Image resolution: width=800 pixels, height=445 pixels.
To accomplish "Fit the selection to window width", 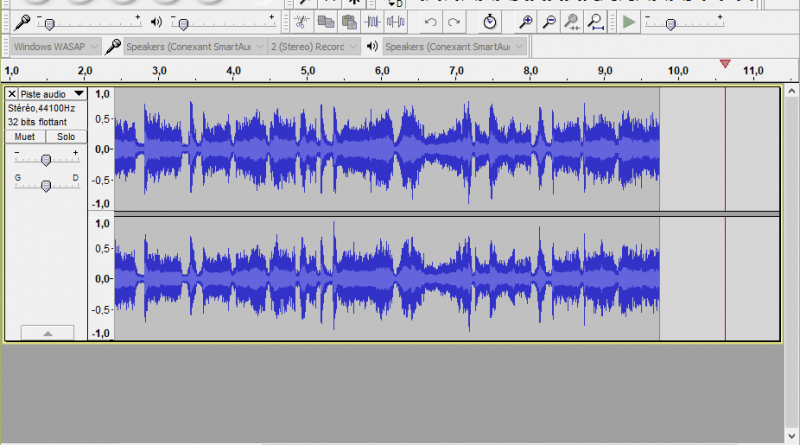I will pyautogui.click(x=571, y=21).
